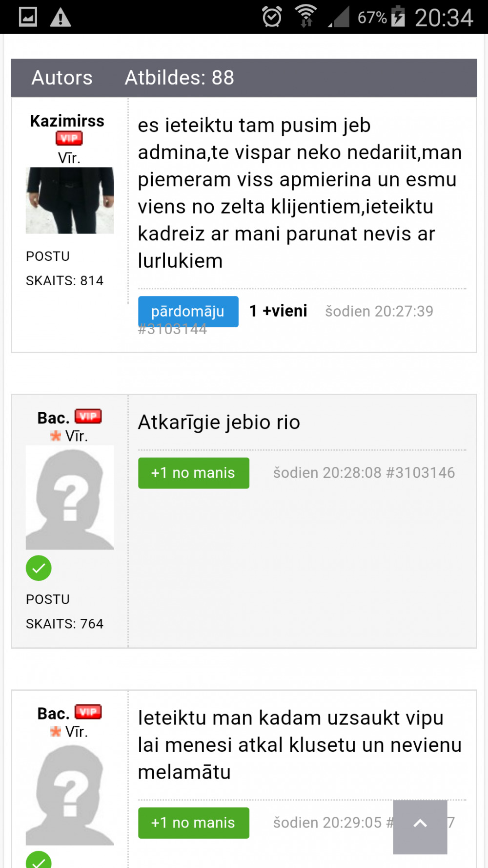The image size is (488, 868).
Task: Tap the placeholder avatar on second post
Action: (70, 497)
